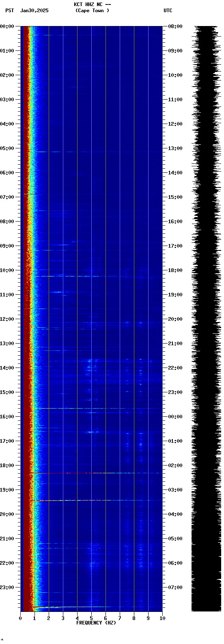This screenshot has width=224, height=644.
Task: Click the 10:00 UTC time label
Action: click(x=175, y=75)
